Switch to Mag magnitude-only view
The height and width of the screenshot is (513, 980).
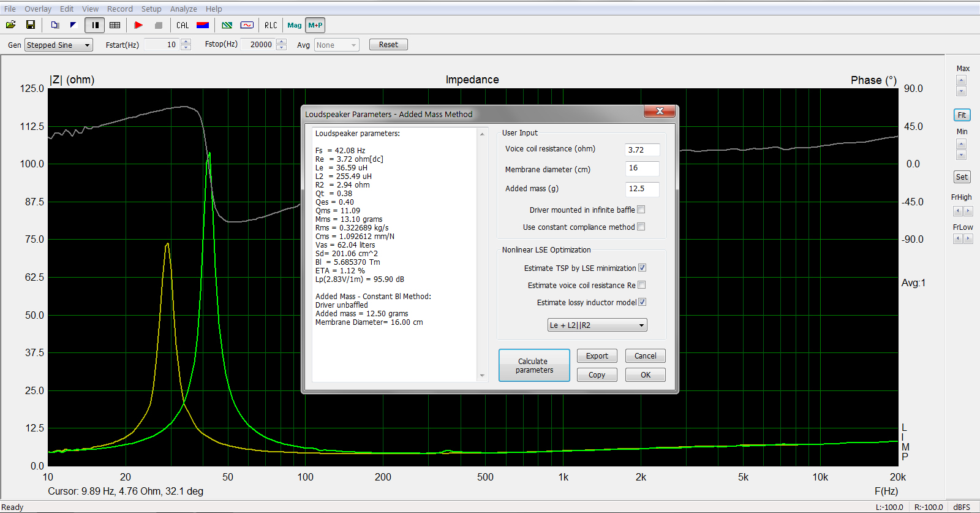tap(295, 25)
